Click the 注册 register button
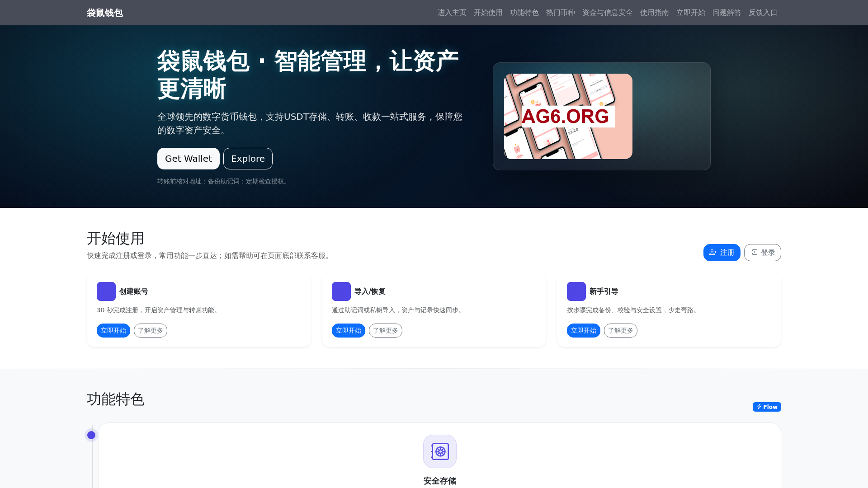This screenshot has width=868, height=488. pyautogui.click(x=722, y=253)
